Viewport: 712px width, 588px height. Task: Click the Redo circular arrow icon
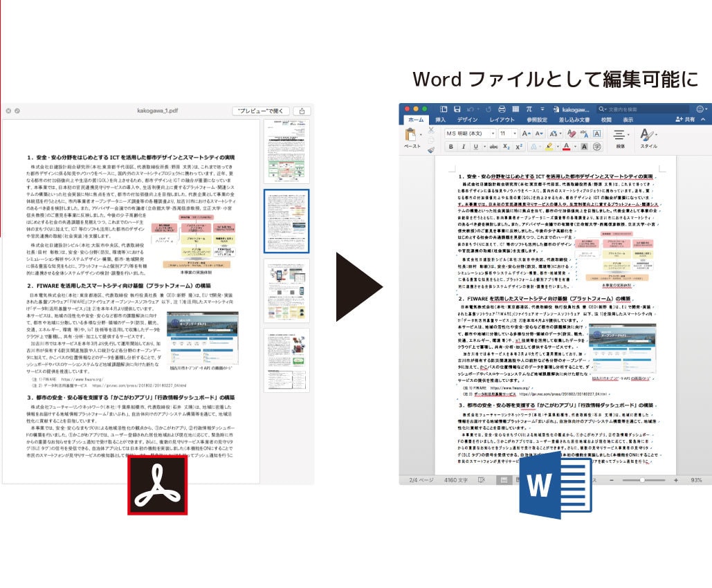pos(488,109)
